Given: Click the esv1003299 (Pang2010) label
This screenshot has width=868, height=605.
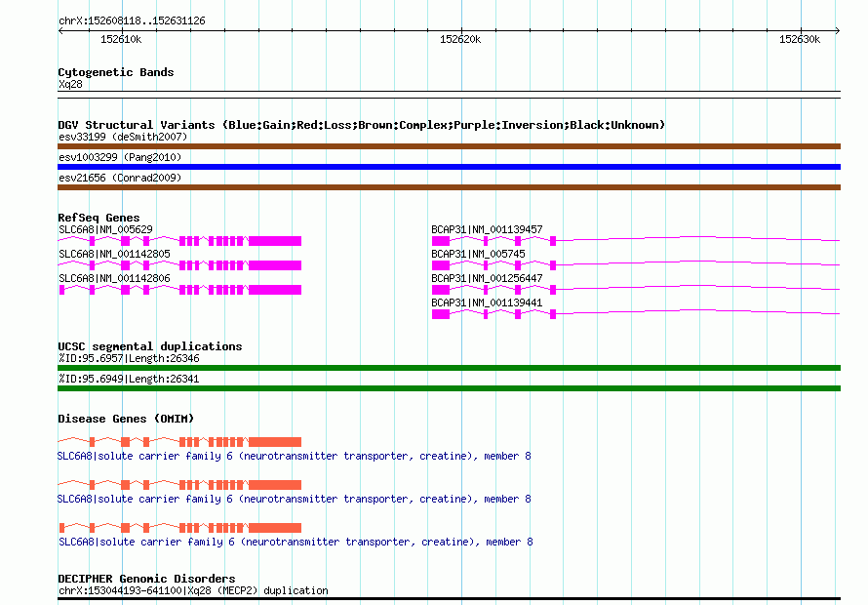Looking at the screenshot, I should pos(120,157).
